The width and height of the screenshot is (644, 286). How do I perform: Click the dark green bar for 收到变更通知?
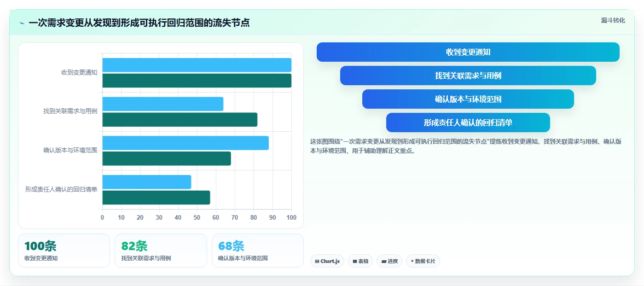point(197,81)
